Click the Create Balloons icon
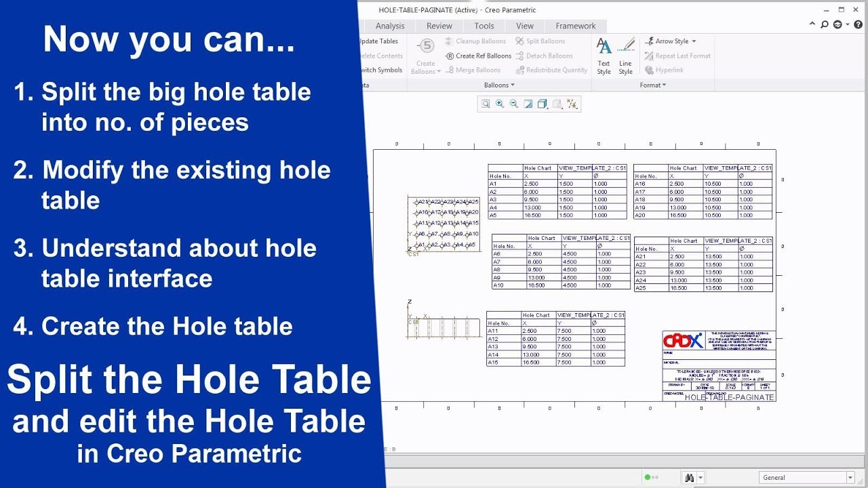This screenshot has height=488, width=868. pyautogui.click(x=426, y=47)
